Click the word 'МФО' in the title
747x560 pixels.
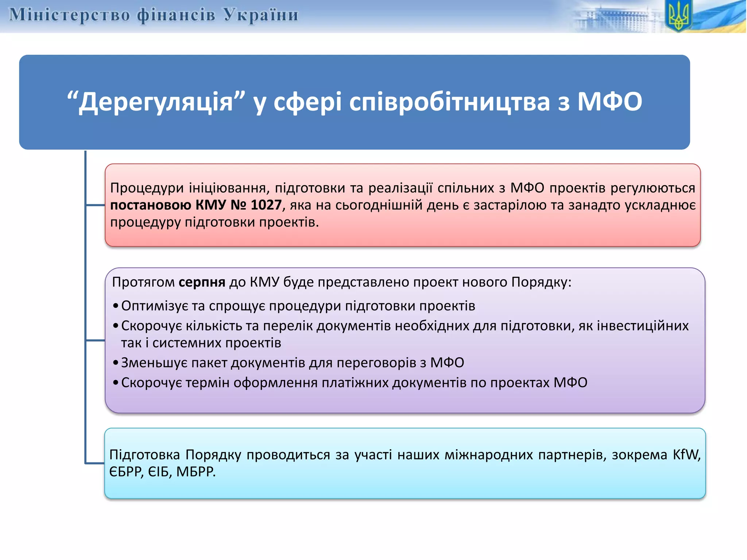609,102
